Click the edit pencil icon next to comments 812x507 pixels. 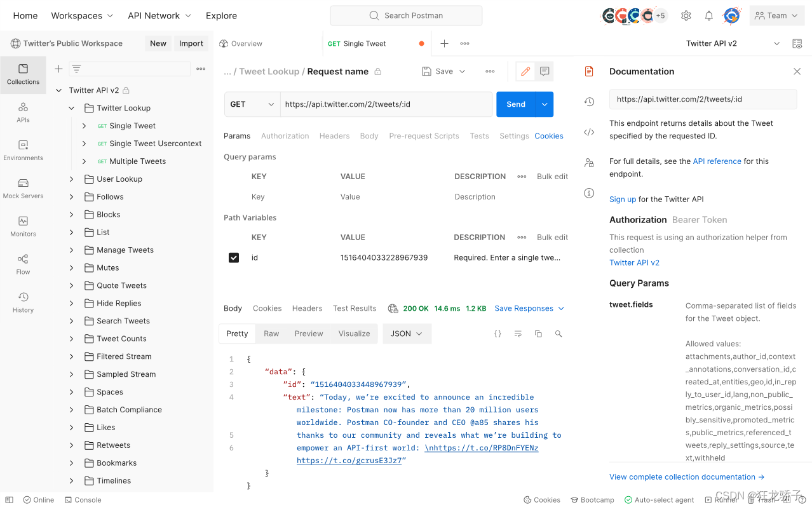pos(525,72)
